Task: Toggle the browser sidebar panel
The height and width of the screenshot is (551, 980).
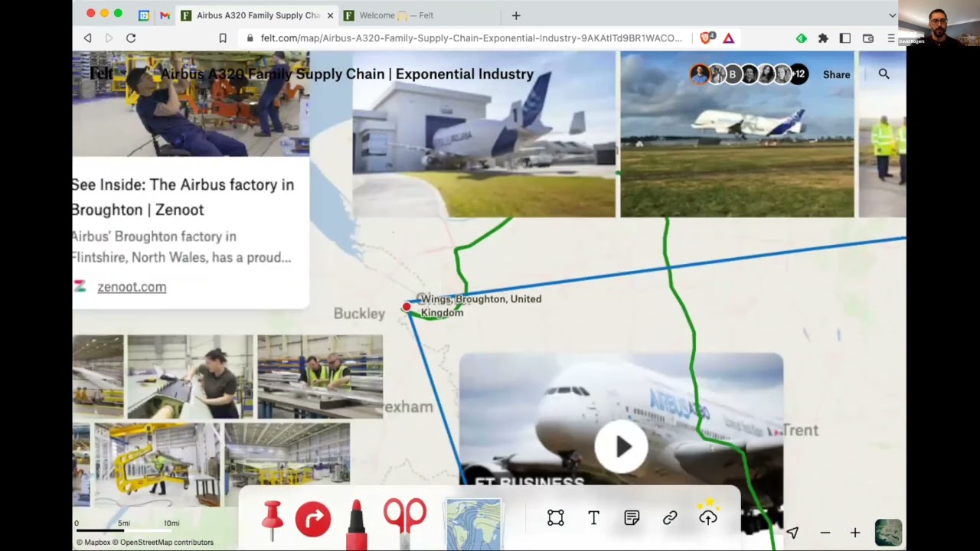Action: tap(845, 38)
